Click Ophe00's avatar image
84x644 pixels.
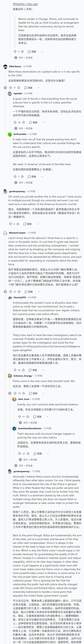click(10, 94)
